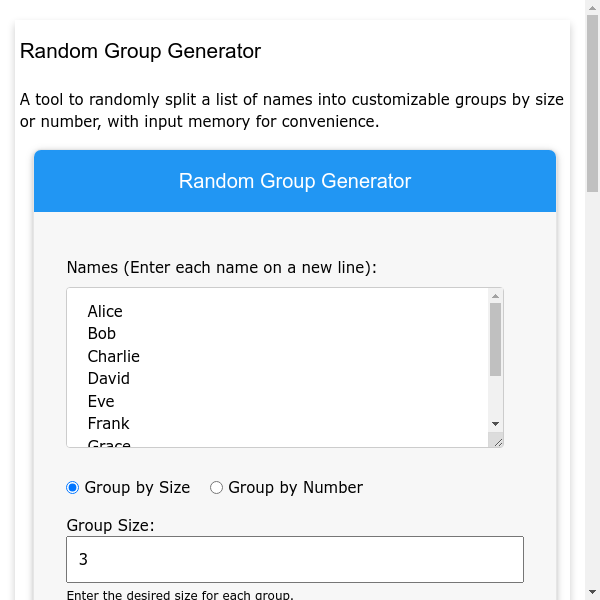Click the names box scroll-down arrow
Image resolution: width=600 pixels, height=600 pixels.
click(x=495, y=424)
